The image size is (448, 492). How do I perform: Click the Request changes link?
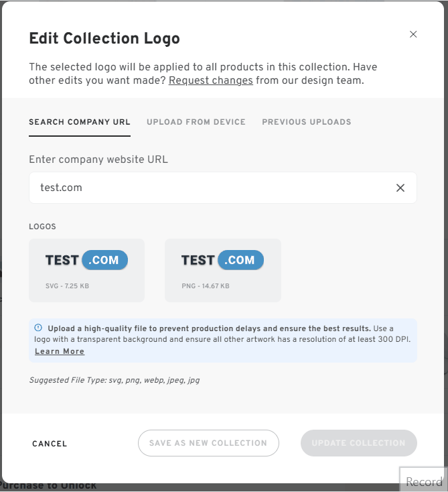tap(211, 80)
